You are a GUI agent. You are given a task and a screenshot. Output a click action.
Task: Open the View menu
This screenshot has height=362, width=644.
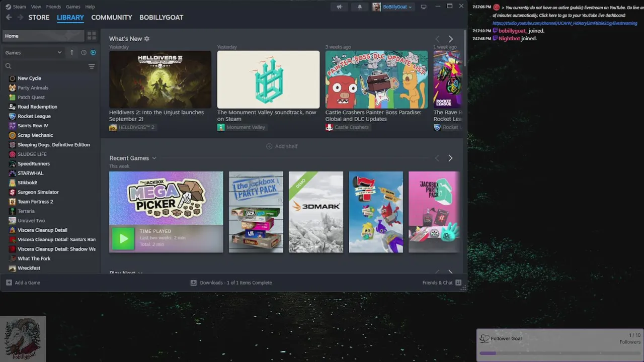coord(36,7)
